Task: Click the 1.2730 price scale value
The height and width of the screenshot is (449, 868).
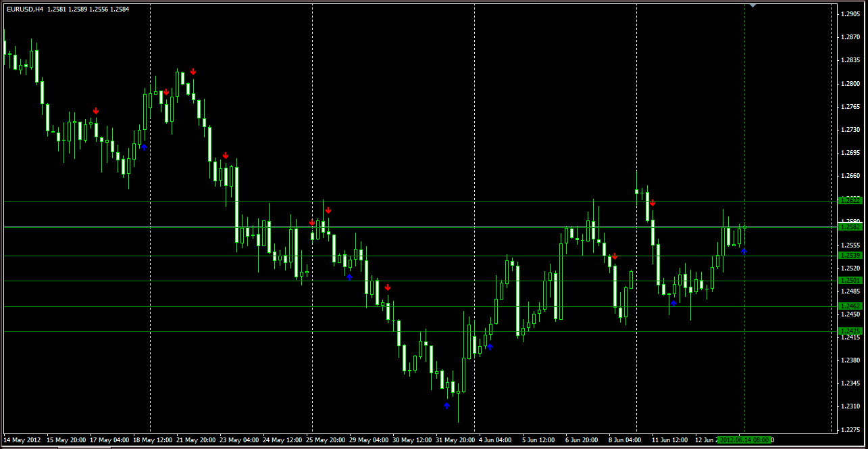Action: 850,130
